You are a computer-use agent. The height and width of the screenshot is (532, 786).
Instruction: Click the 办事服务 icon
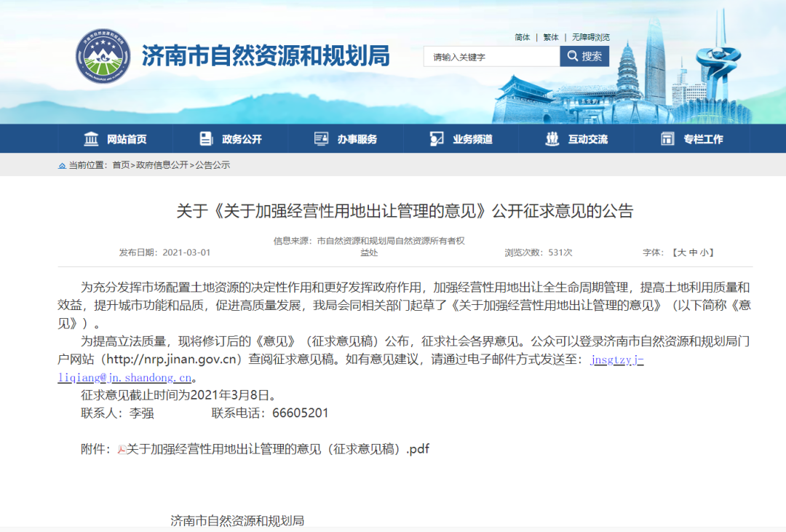click(322, 138)
